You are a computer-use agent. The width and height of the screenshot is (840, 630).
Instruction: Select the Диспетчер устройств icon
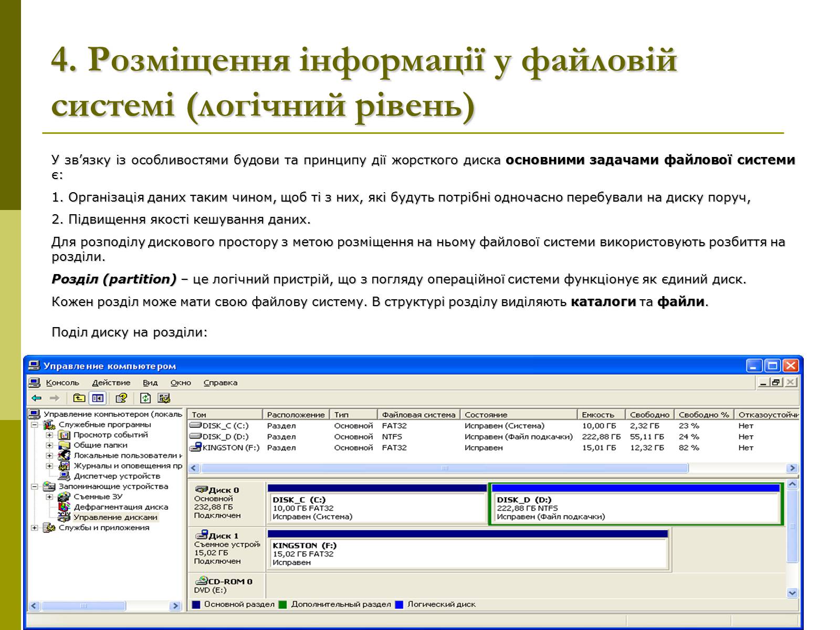point(64,476)
